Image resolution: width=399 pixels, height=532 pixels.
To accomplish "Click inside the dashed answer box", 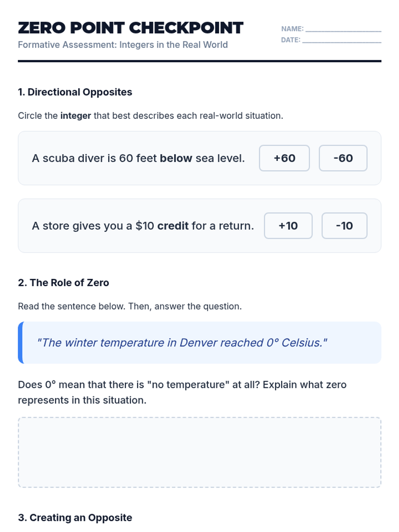I will 199,452.
